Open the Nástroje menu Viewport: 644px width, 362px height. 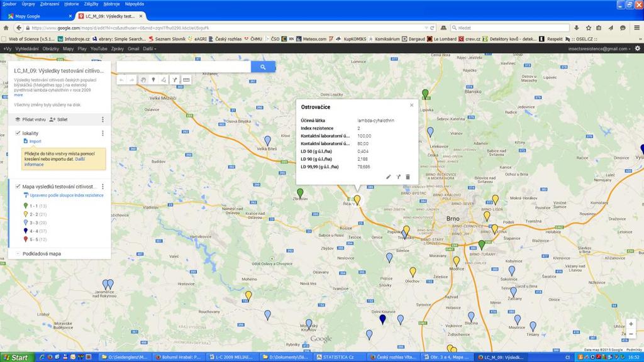tap(112, 4)
